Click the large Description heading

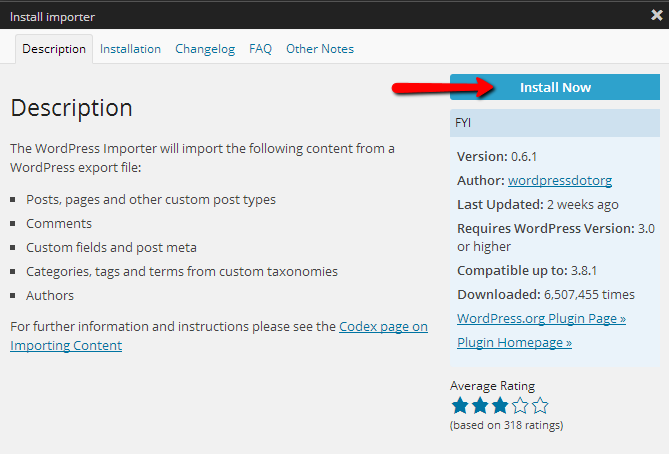[71, 108]
